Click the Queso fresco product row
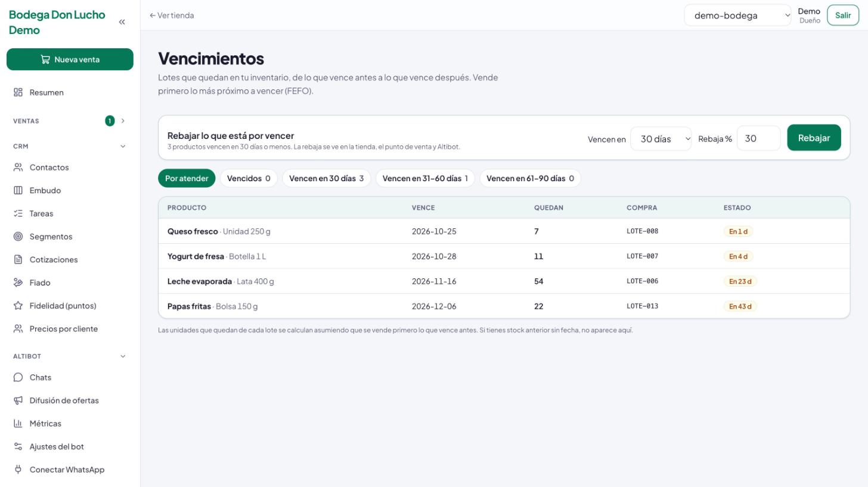This screenshot has width=868, height=487. point(504,231)
